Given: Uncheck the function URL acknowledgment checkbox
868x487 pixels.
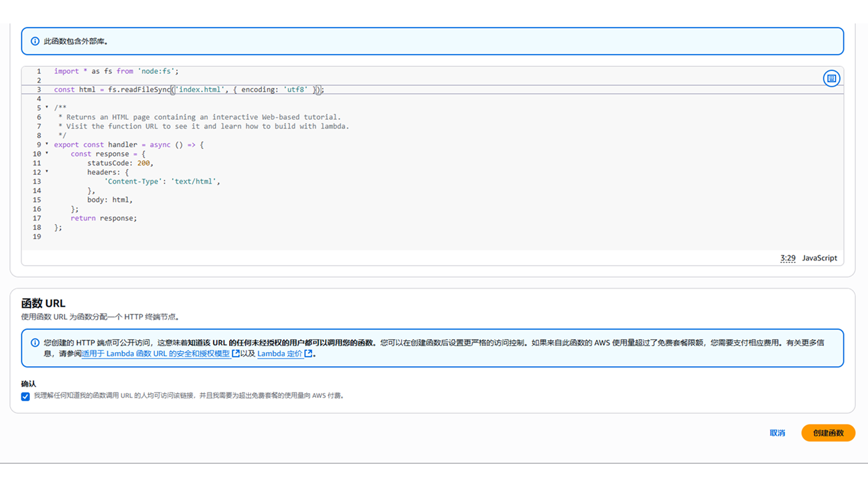Looking at the screenshot, I should 25,397.
